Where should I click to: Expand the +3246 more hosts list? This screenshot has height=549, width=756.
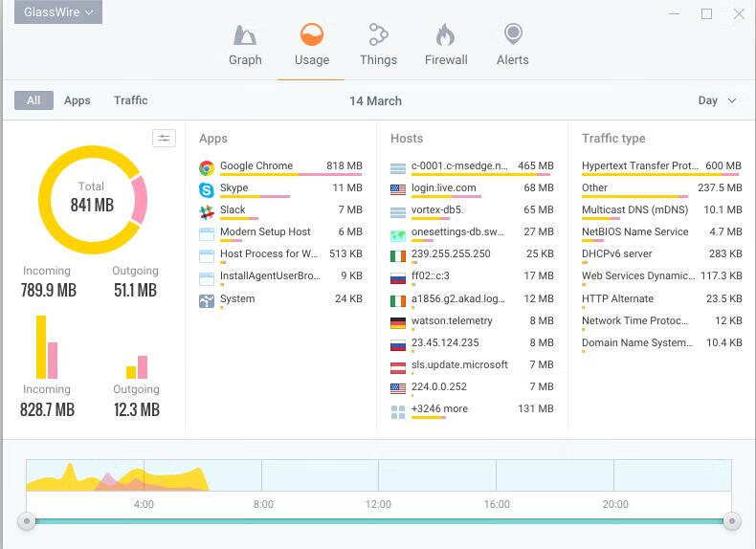(439, 409)
